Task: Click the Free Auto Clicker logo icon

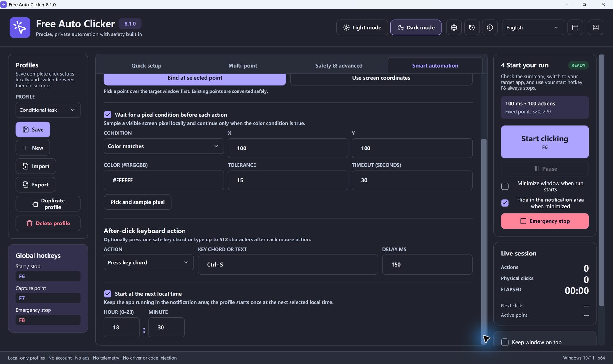Action: coord(20,27)
